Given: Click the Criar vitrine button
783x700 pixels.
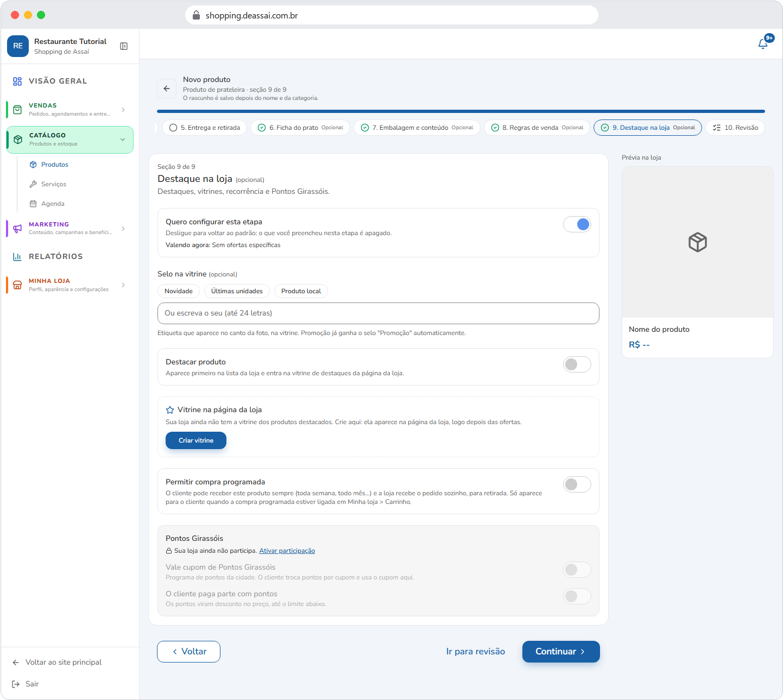Looking at the screenshot, I should click(x=196, y=440).
